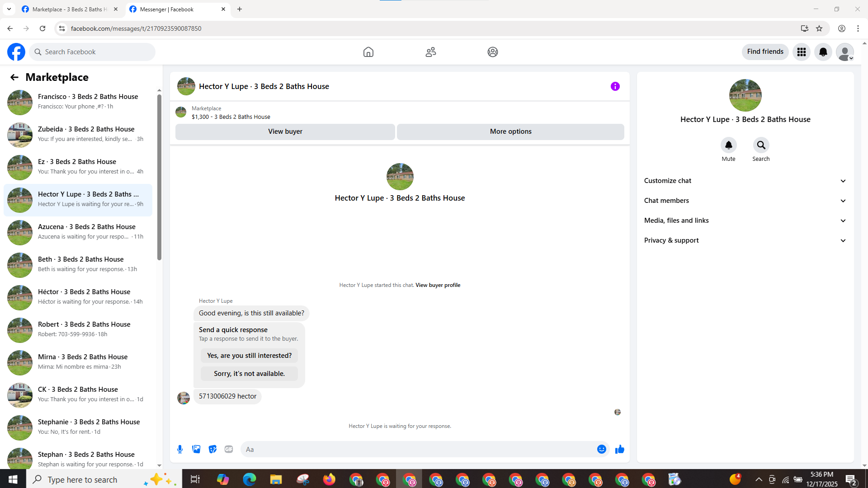The image size is (868, 488).
Task: Attach a photo using the image icon
Action: [196, 449]
